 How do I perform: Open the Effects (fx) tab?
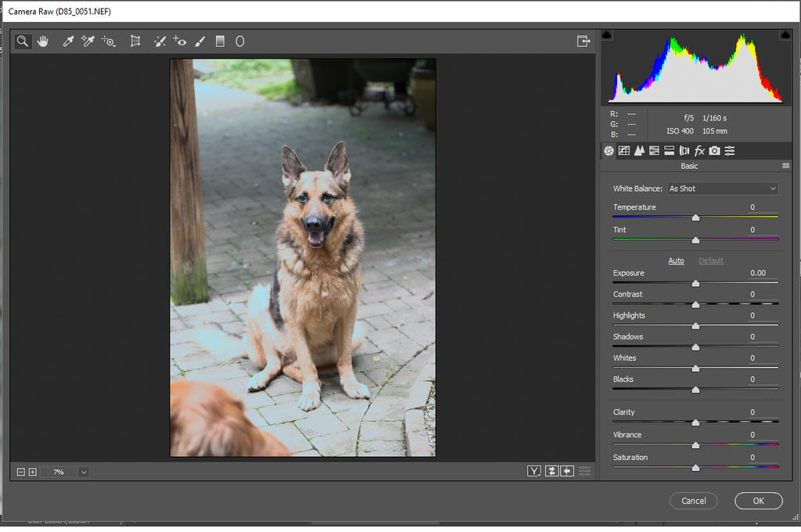[699, 150]
